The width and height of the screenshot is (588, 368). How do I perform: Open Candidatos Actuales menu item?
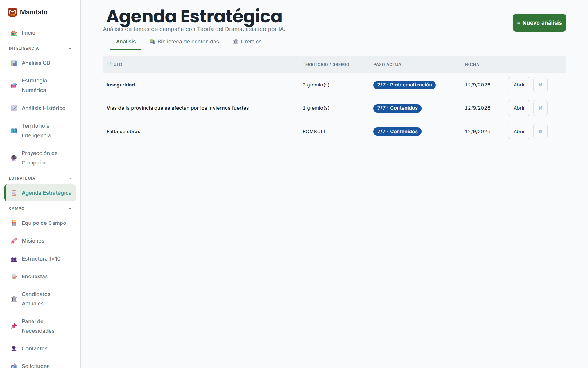coord(40,299)
